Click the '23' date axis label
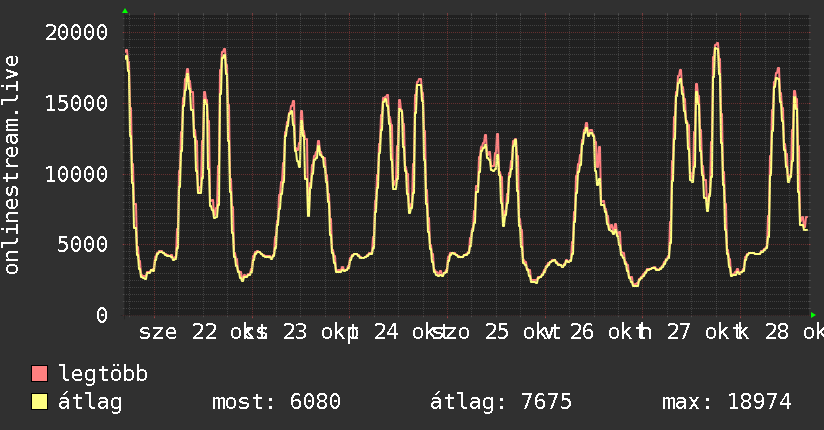Viewport: 824px width, 430px height. coord(295,332)
